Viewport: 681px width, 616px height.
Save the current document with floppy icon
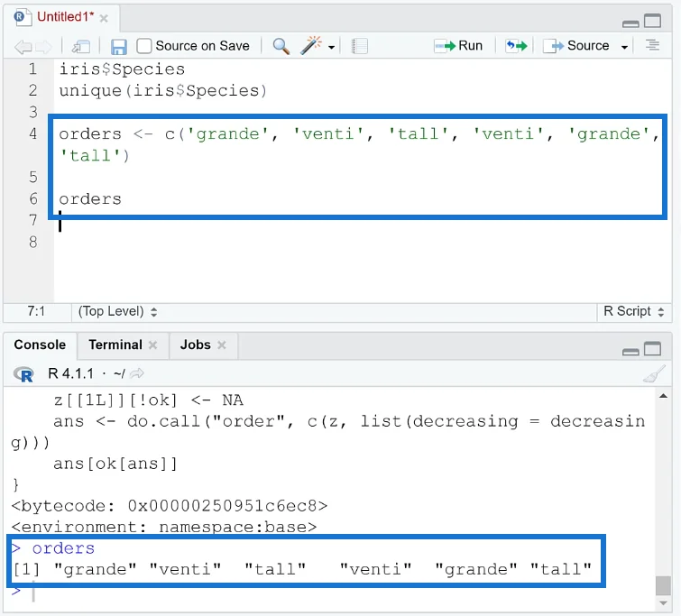point(118,47)
